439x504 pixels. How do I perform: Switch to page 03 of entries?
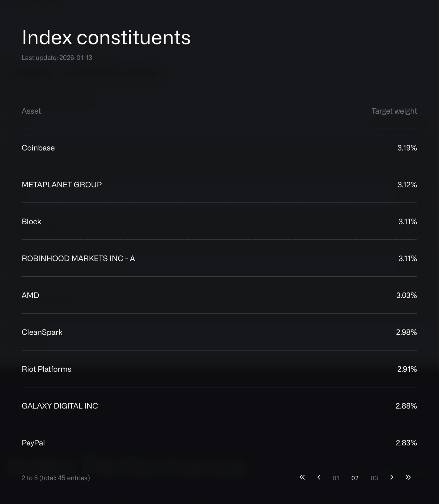click(374, 478)
